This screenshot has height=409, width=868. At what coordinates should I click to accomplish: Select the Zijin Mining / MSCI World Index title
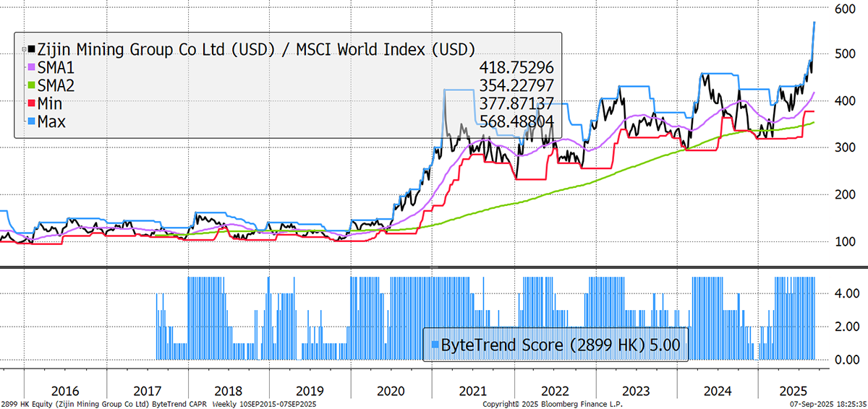coord(255,50)
